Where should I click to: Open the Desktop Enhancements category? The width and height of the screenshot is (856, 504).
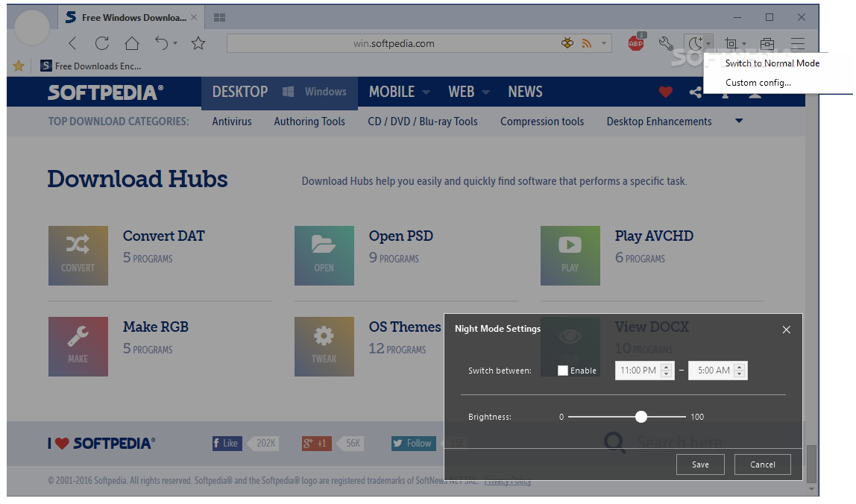(659, 122)
